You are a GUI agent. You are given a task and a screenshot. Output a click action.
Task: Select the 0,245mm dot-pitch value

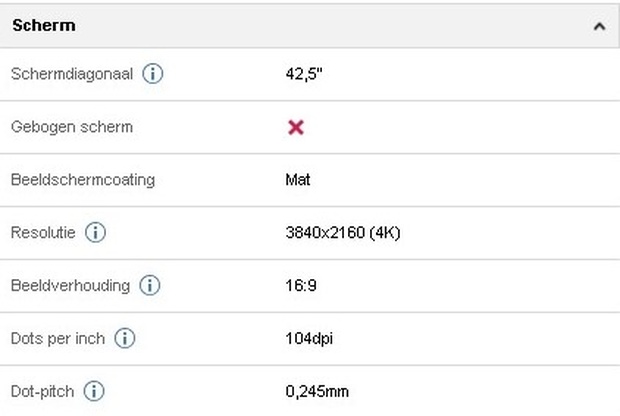point(317,391)
